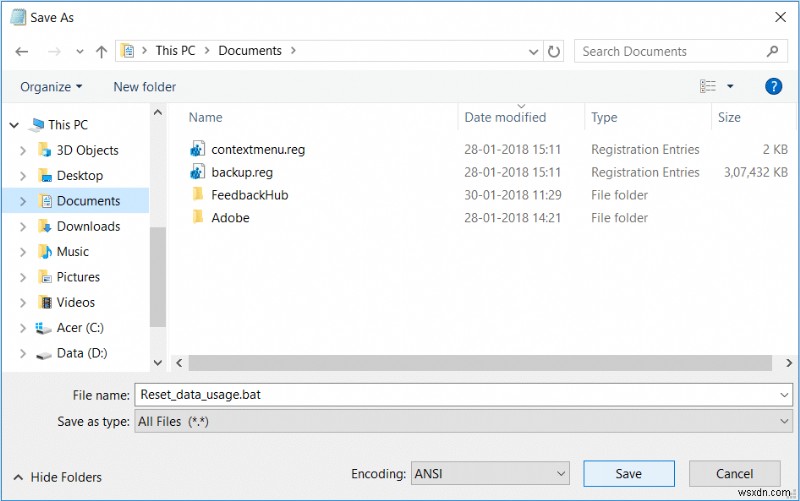Click the Adobe folder name

(x=230, y=218)
